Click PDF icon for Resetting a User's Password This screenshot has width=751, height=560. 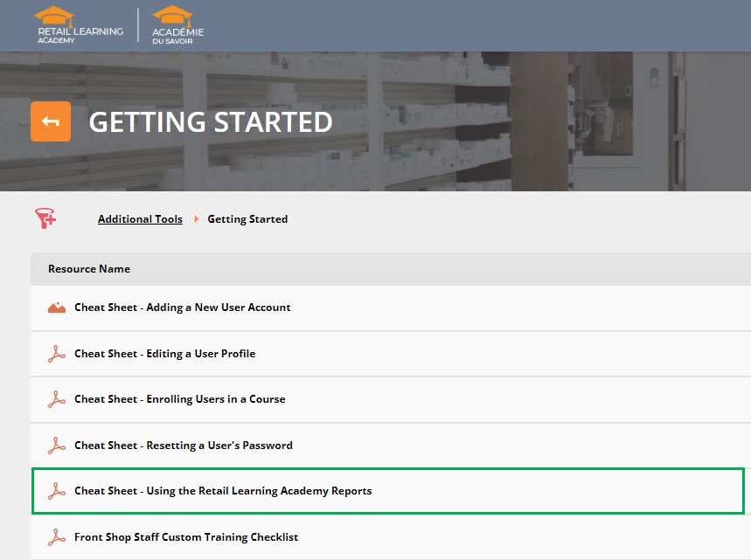(57, 446)
